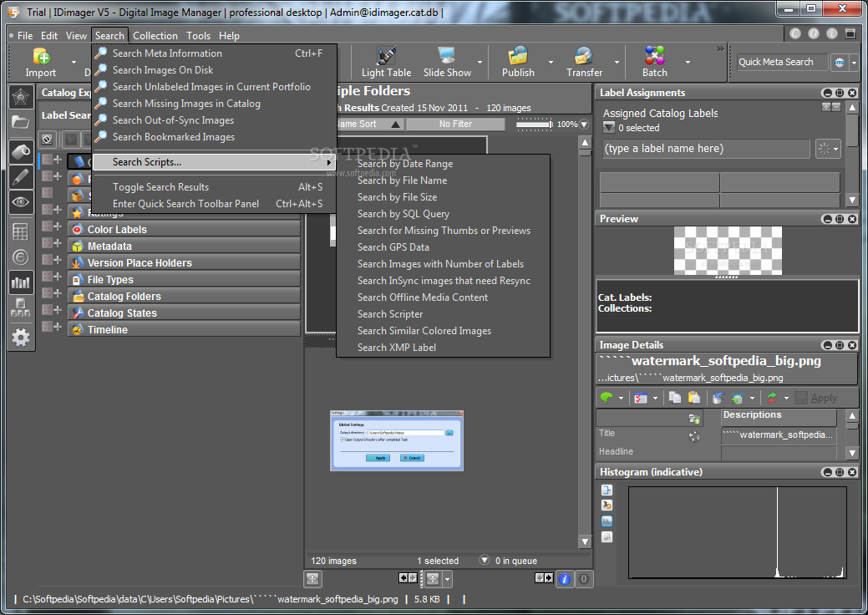Open the Publish dropdown arrow

point(552,62)
